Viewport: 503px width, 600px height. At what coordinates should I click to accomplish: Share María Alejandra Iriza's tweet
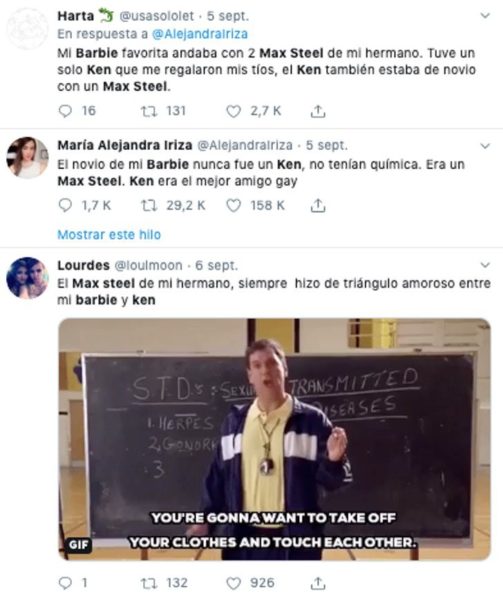317,206
